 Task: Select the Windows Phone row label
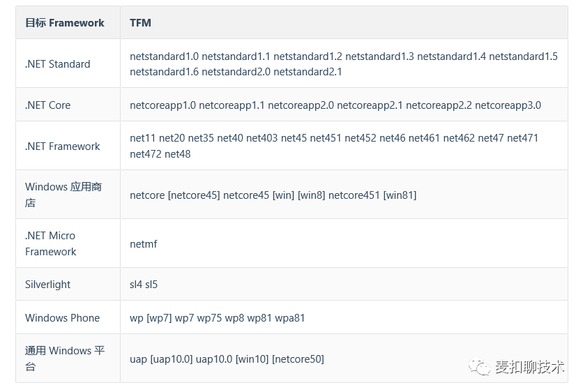pos(63,318)
